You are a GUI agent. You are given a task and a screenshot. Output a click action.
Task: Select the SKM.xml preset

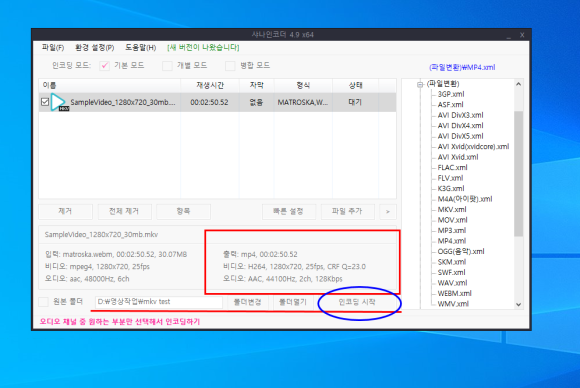[x=451, y=262]
